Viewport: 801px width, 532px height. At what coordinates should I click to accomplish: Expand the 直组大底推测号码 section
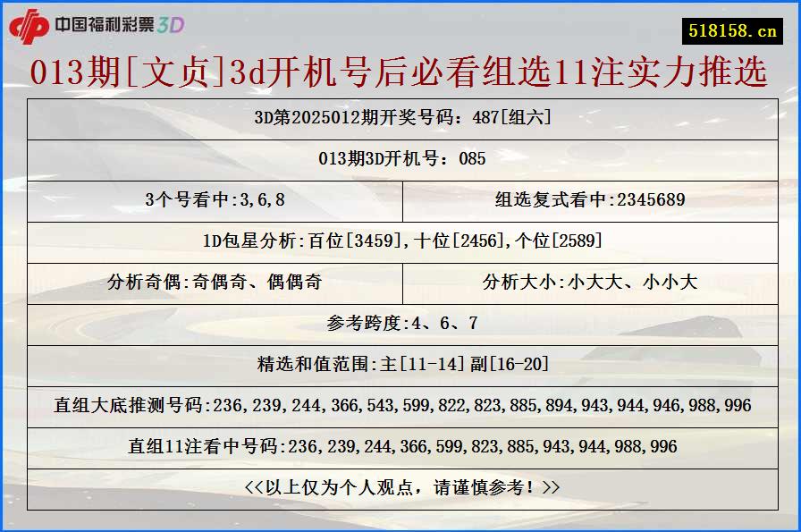[400, 405]
